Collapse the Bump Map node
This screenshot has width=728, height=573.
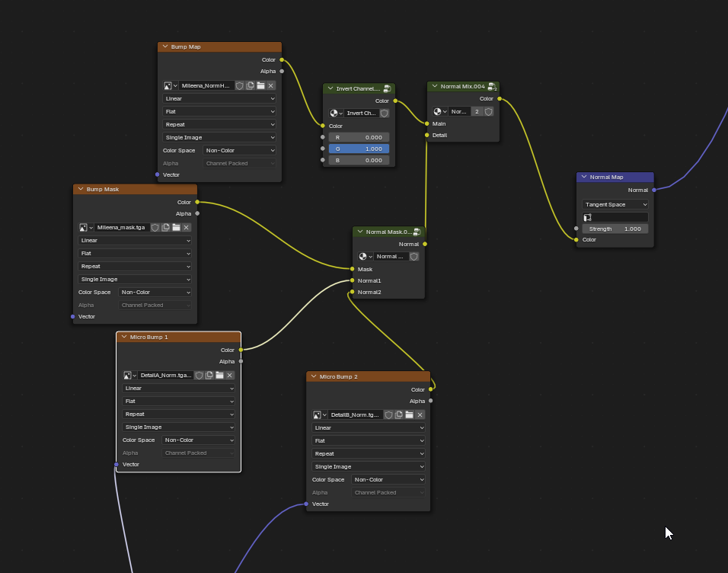(165, 46)
